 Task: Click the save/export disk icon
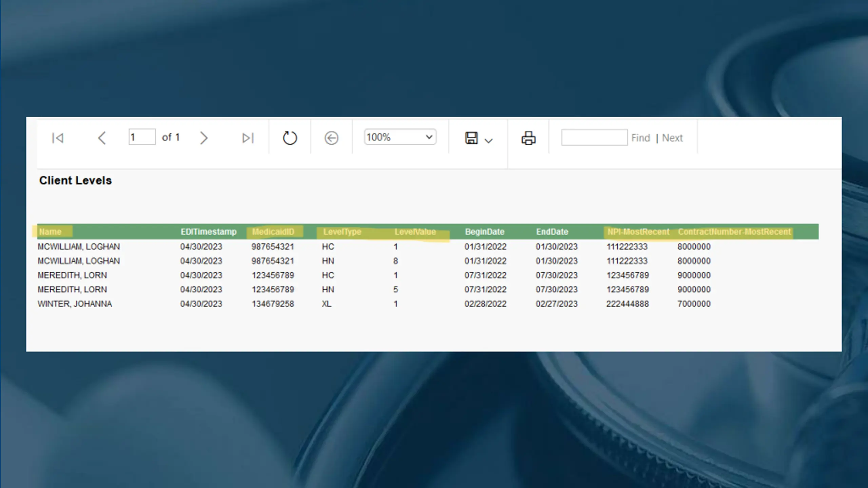click(471, 138)
